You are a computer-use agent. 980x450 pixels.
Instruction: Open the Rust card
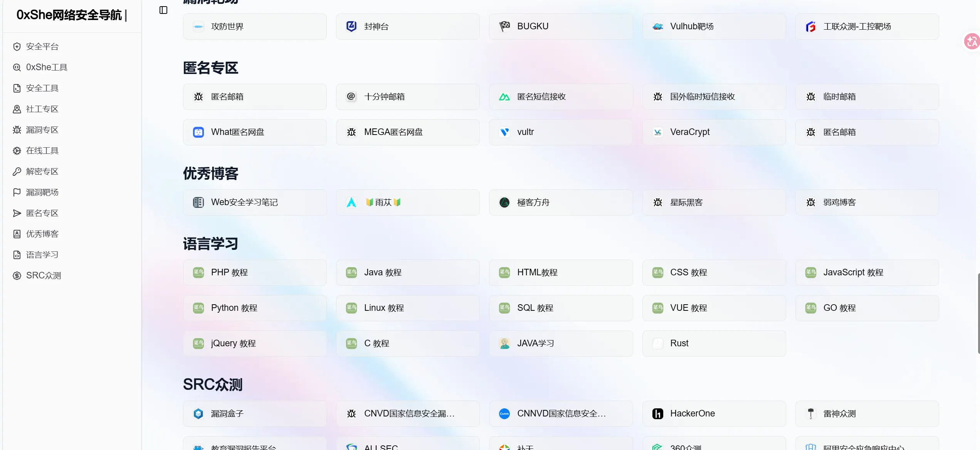(714, 344)
